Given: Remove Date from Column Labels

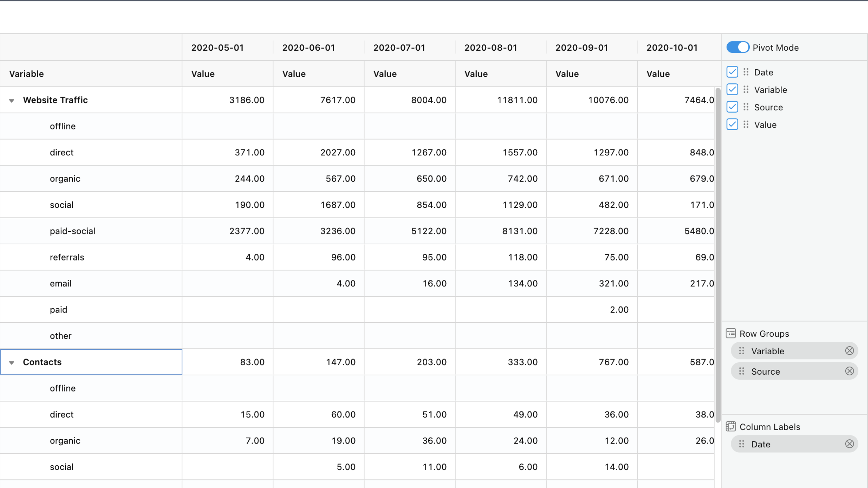Looking at the screenshot, I should click(x=850, y=444).
